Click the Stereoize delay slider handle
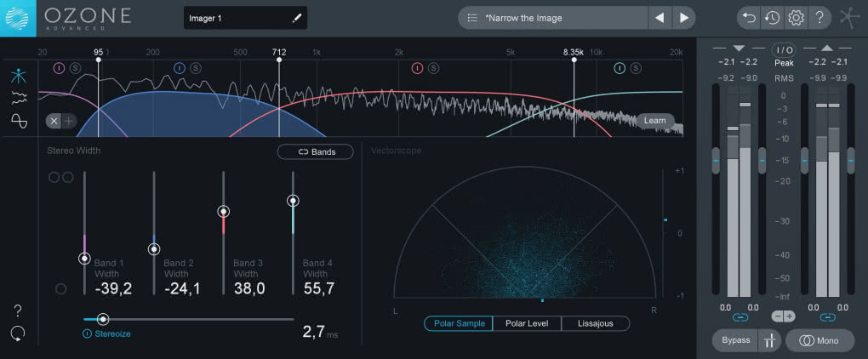This screenshot has height=359, width=868. pos(103,319)
